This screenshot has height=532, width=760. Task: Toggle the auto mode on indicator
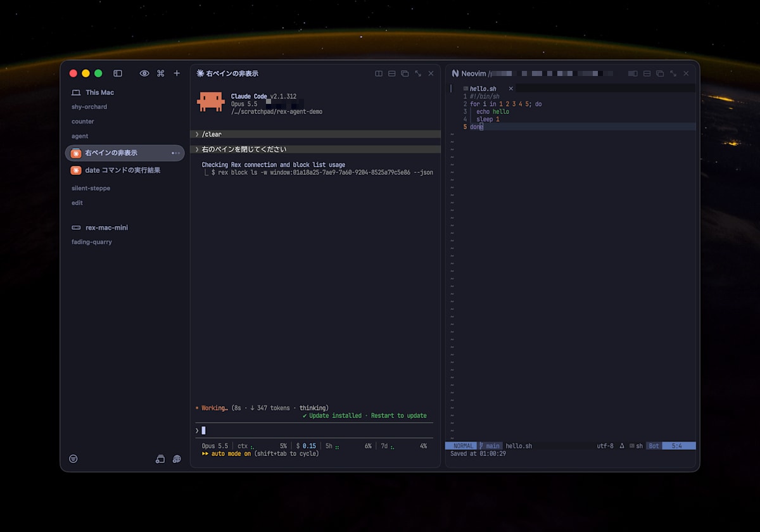[226, 453]
